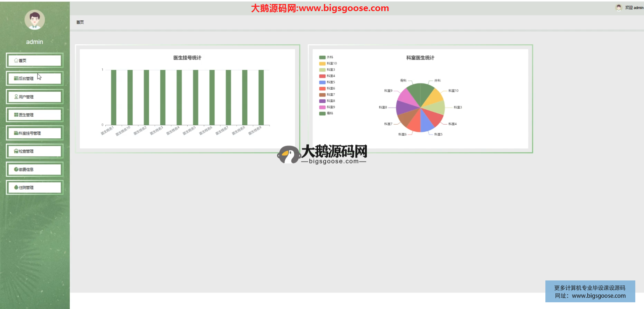This screenshot has height=309, width=644.
Task: Click the droplet icon for 住院管理
Action: pyautogui.click(x=16, y=187)
